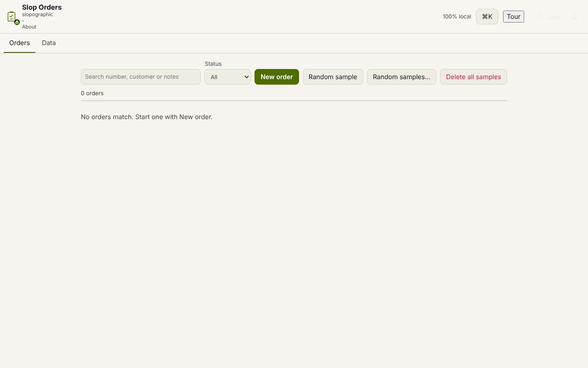Switch to the Data tab

tap(49, 43)
